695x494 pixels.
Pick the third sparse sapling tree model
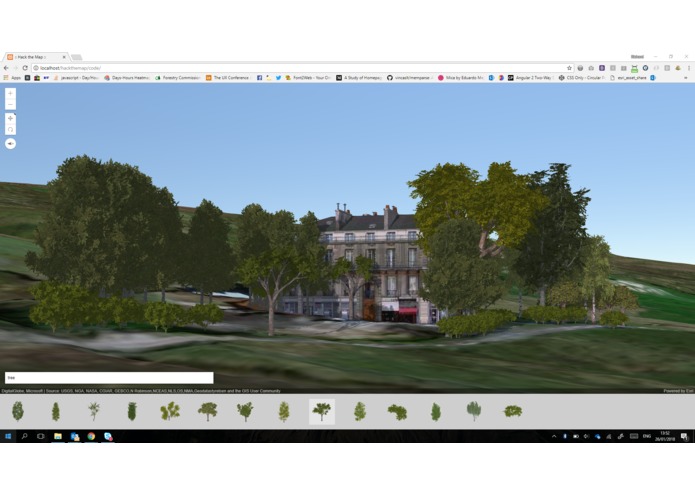click(x=94, y=411)
